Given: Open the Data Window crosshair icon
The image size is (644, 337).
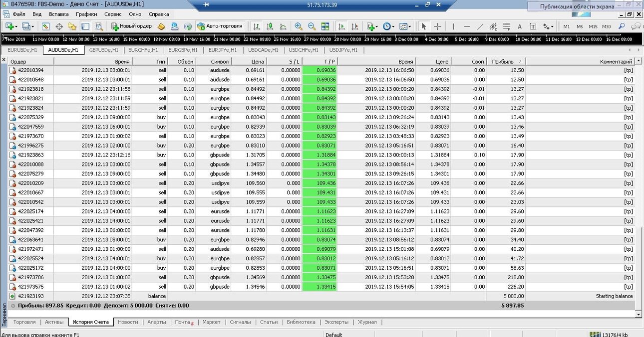Looking at the screenshot, I should tap(59, 26).
